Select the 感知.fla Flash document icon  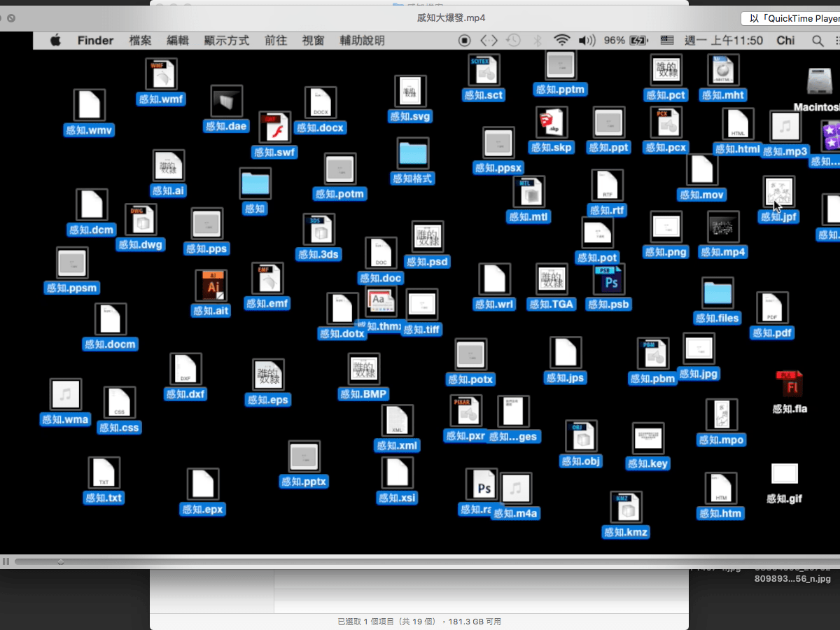click(790, 386)
